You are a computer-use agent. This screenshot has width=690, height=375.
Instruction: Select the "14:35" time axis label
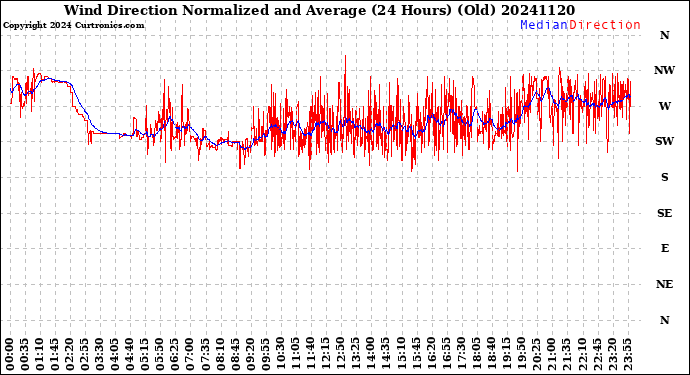pos(386,354)
